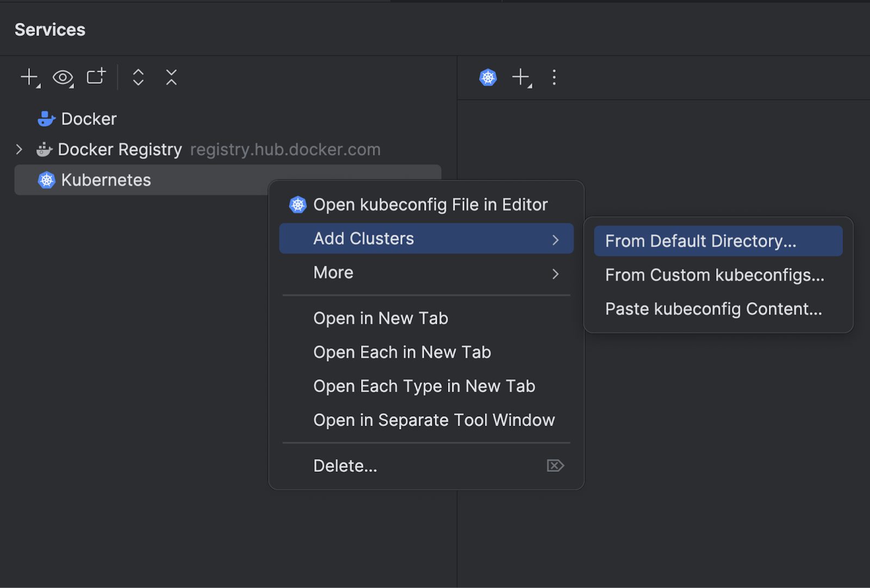
Task: Choose Paste kubeconfig Content... option
Action: (718, 309)
